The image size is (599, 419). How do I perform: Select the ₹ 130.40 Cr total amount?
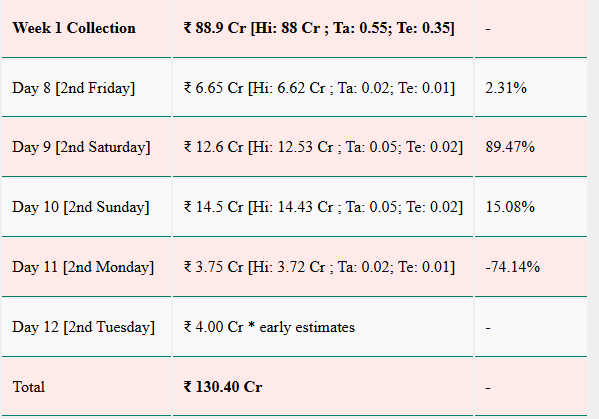[223, 387]
